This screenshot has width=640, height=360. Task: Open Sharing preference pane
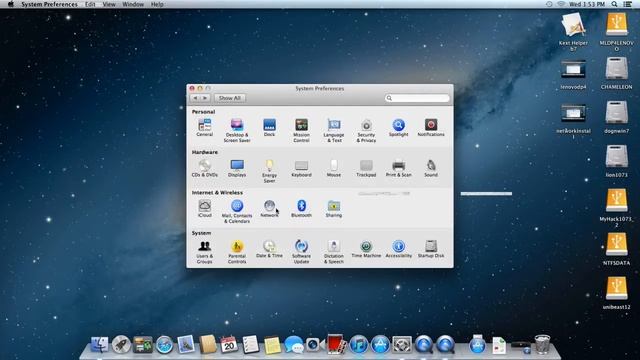click(x=334, y=208)
